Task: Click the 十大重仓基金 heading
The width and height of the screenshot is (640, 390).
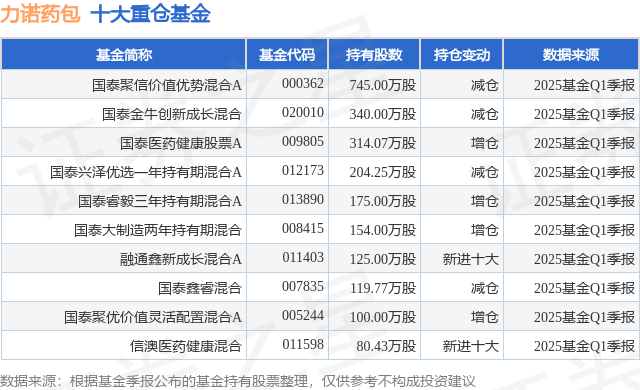Action: point(150,13)
